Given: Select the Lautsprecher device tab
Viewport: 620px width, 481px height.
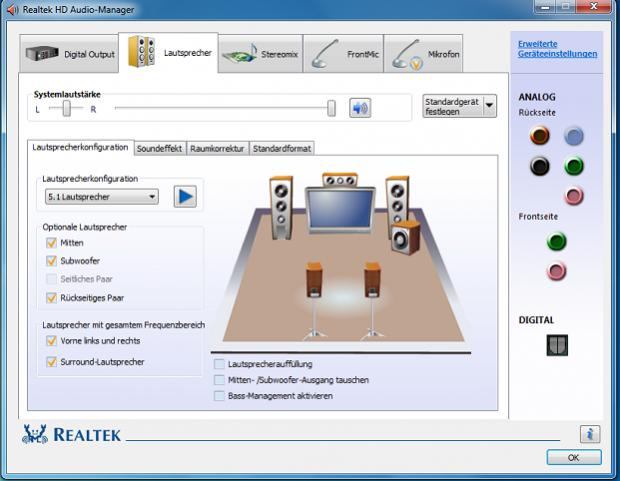Looking at the screenshot, I should (x=168, y=53).
